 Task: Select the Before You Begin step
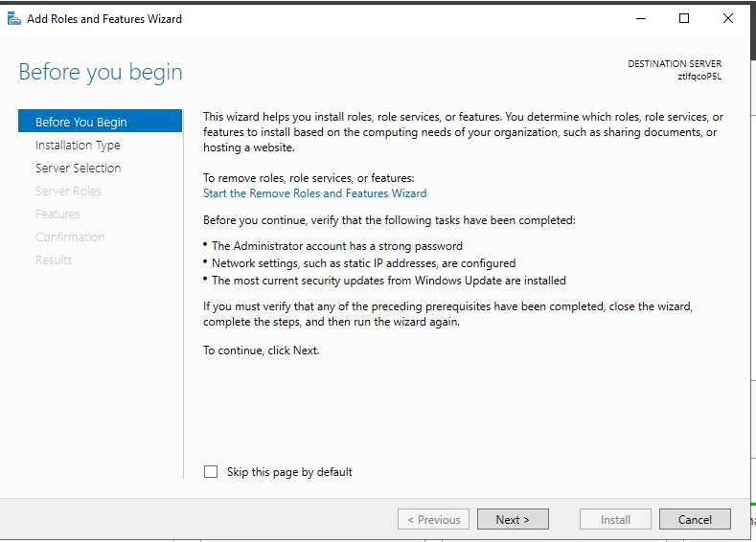[x=81, y=122]
